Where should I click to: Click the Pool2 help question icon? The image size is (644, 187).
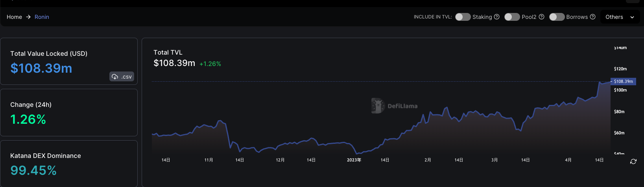pos(542,17)
